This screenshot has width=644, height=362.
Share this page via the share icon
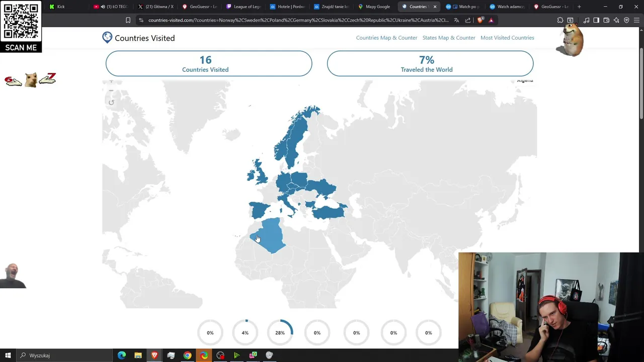point(468,20)
